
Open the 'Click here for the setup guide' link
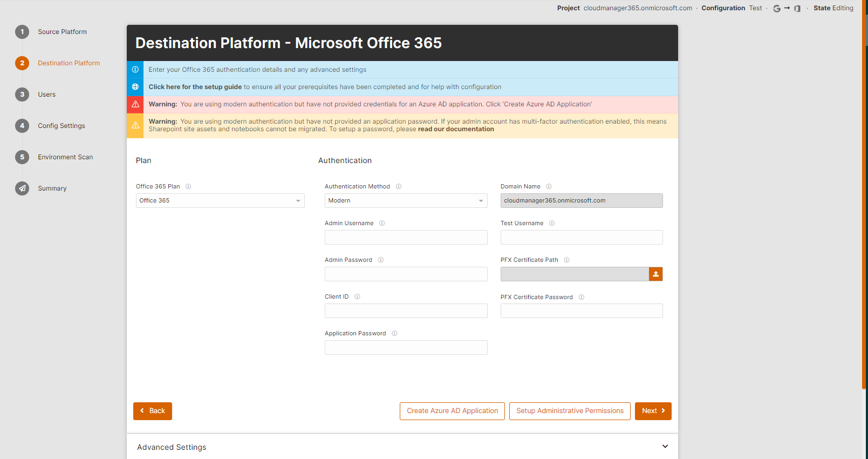195,87
